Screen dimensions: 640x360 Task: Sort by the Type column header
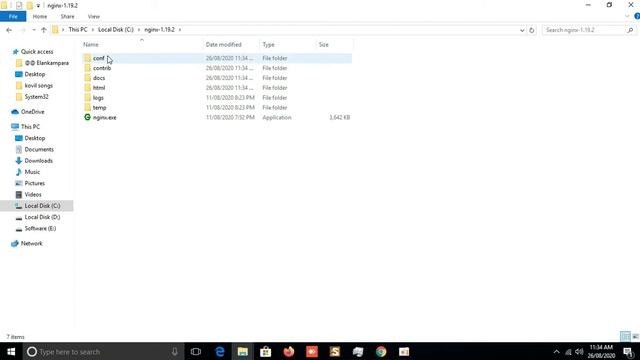coord(268,44)
